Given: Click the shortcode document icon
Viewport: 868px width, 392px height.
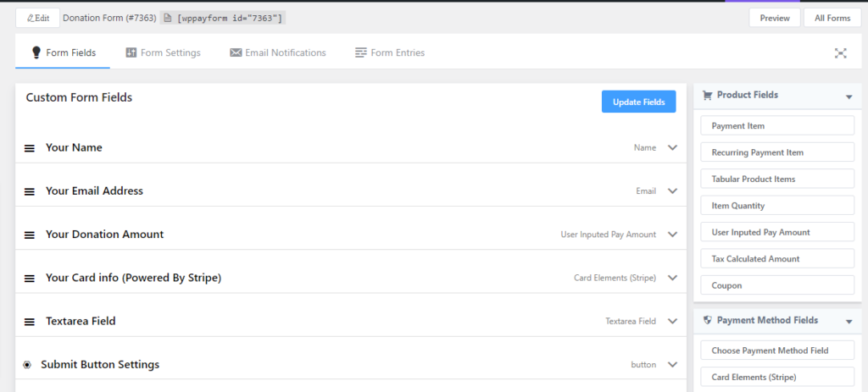Looking at the screenshot, I should coord(168,19).
